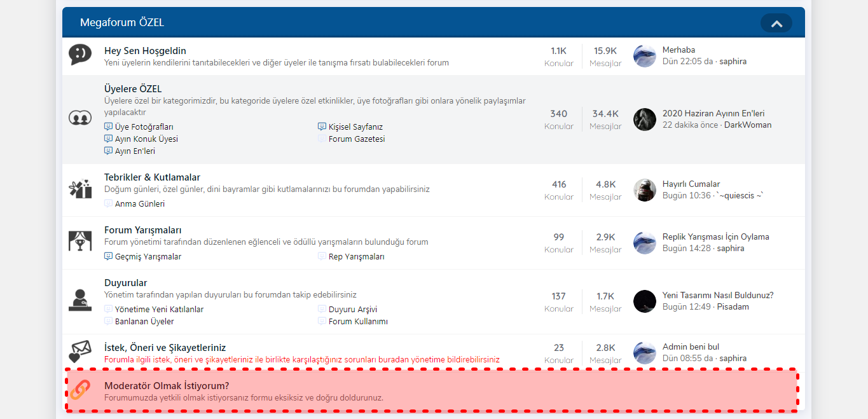
Task: Click the Banlanan Üyeler bubble icon
Action: click(x=108, y=321)
